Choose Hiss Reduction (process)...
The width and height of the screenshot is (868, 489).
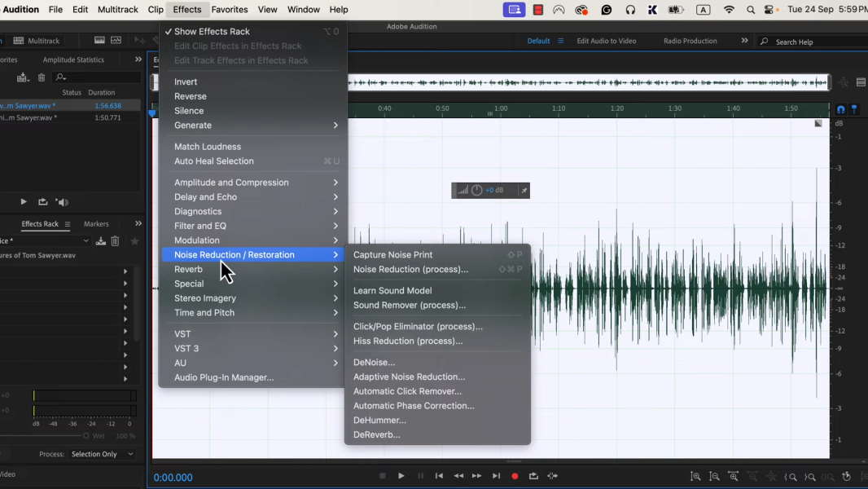437,341
